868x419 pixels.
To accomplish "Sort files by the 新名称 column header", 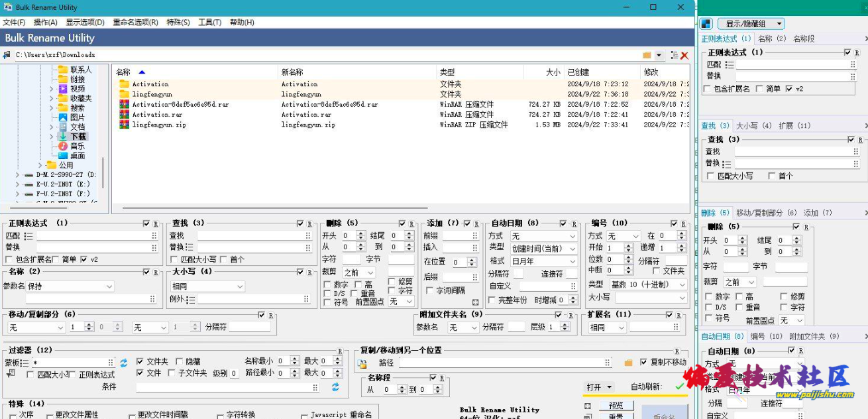I will (x=358, y=72).
